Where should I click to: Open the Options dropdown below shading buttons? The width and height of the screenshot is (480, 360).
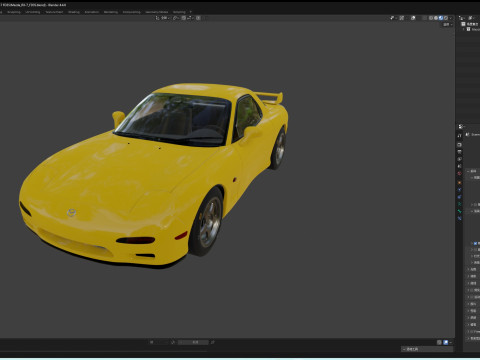(x=447, y=25)
